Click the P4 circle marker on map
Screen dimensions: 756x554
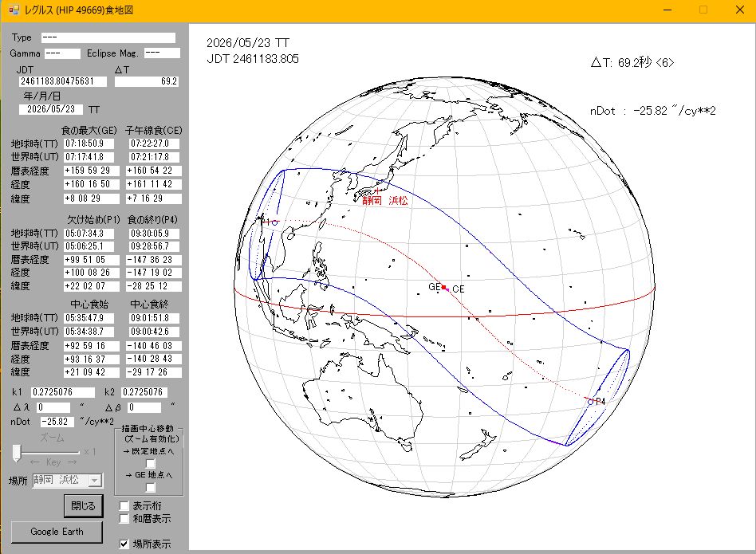coord(591,402)
